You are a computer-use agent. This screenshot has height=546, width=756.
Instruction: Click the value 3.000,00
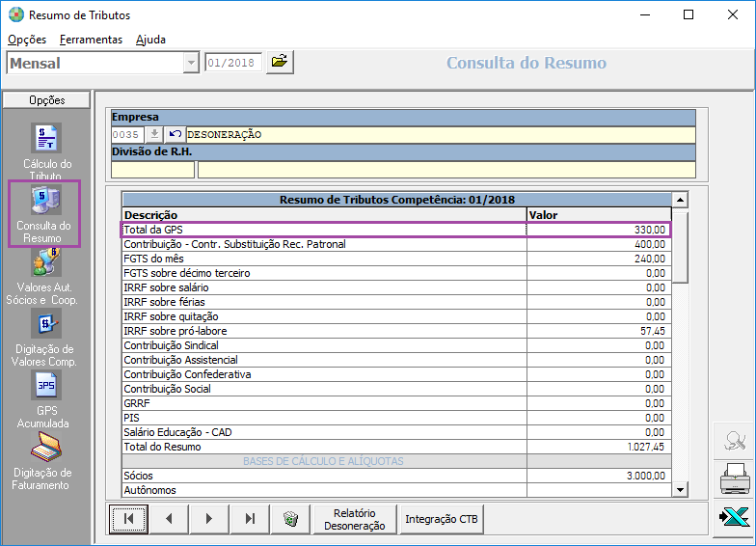click(646, 477)
